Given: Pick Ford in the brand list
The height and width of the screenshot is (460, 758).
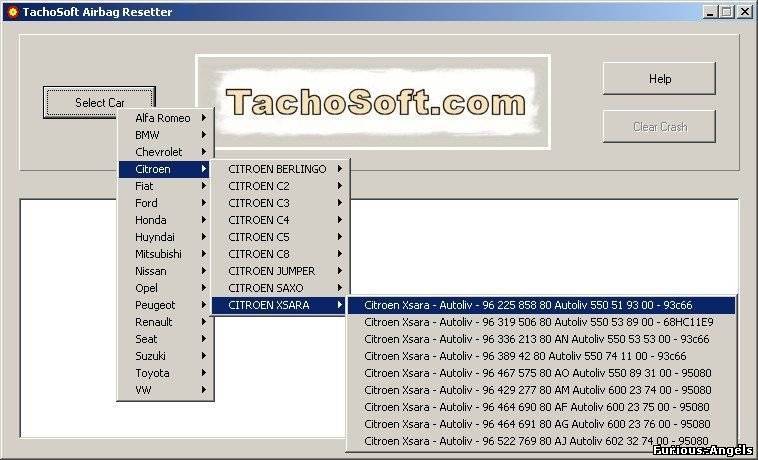Looking at the screenshot, I should pos(164,203).
